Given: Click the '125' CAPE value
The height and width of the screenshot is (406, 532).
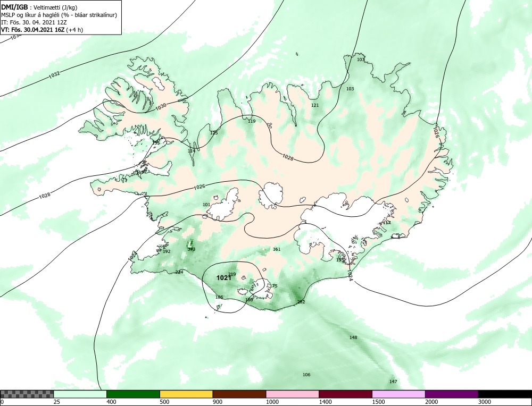Looking at the screenshot, I should 214,133.
